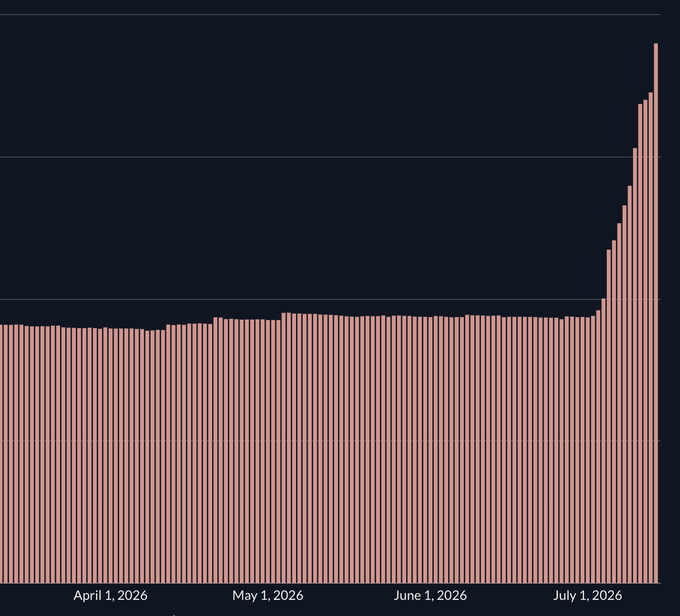Select the tallest bar at chart's right end
Viewport: 680px width, 616px height.
click(656, 313)
